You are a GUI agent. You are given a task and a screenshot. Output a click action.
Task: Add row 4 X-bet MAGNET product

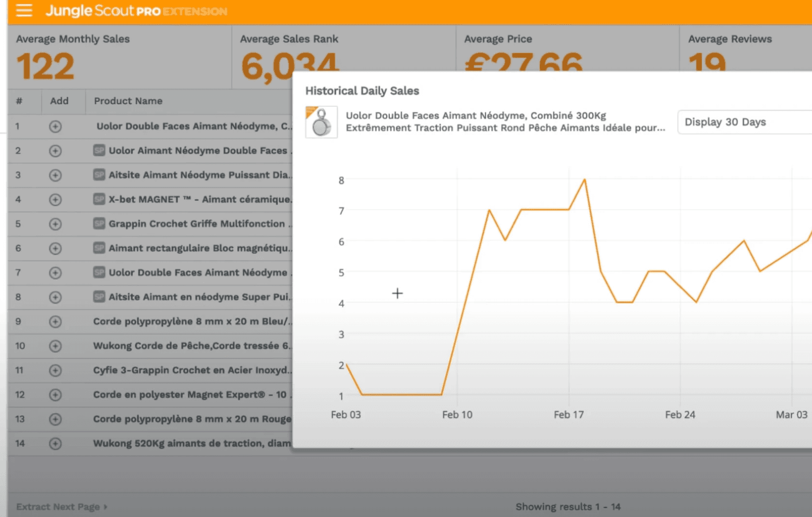[55, 200]
